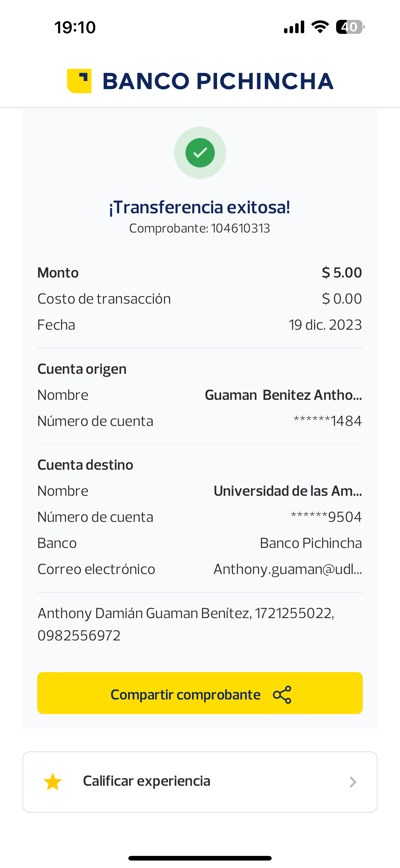
Task: Tap the iOS home indicator bar
Action: coord(200,858)
